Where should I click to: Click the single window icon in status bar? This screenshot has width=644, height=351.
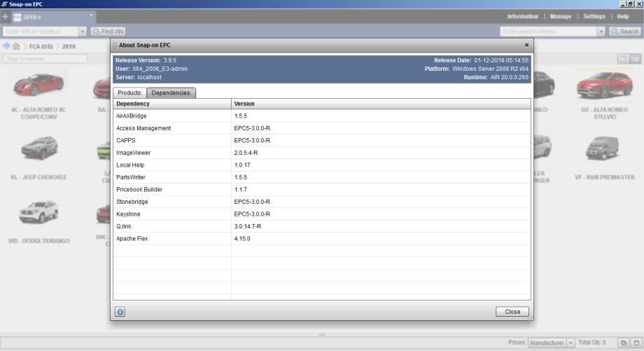[x=636, y=343]
